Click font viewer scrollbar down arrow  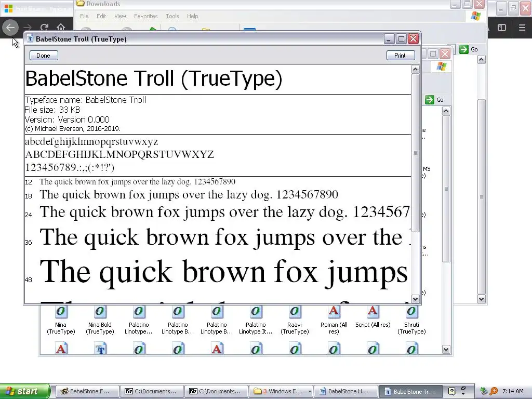pyautogui.click(x=415, y=299)
